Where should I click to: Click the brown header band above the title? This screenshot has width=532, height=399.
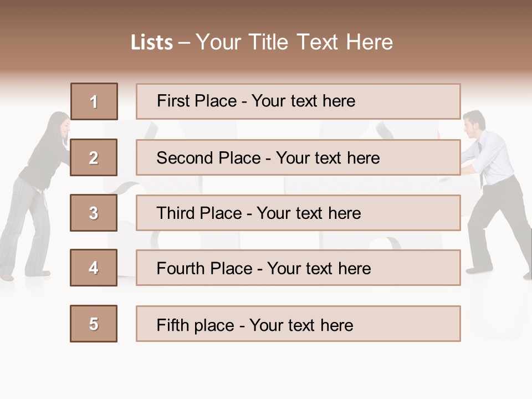(x=266, y=14)
